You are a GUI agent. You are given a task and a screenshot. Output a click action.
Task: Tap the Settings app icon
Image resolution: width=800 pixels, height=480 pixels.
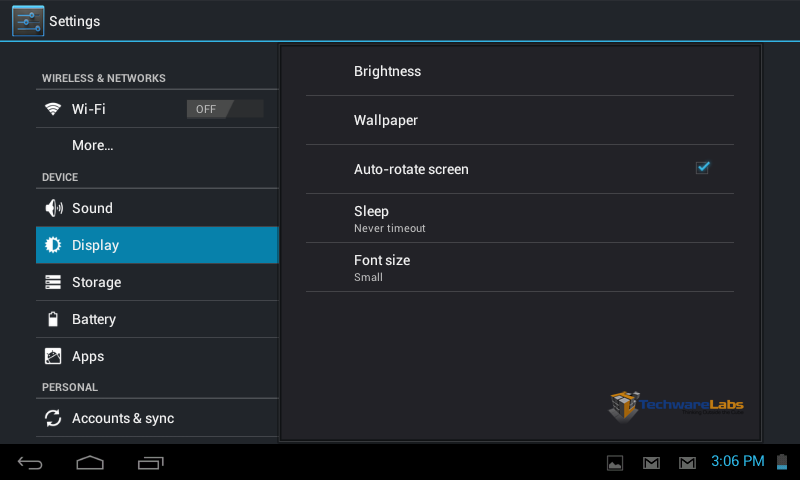coord(28,21)
